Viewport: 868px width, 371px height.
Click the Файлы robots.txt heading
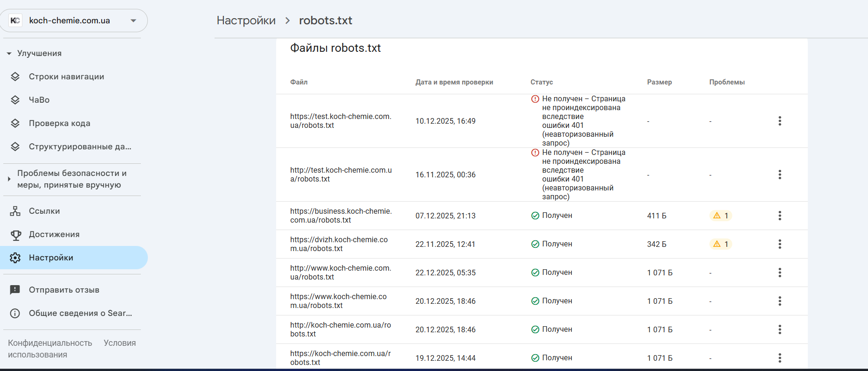tap(335, 48)
